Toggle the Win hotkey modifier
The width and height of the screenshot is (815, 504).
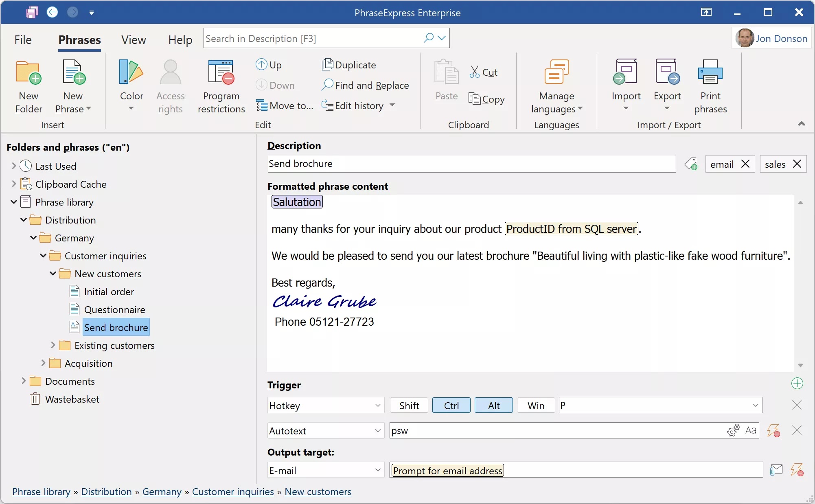pos(535,405)
